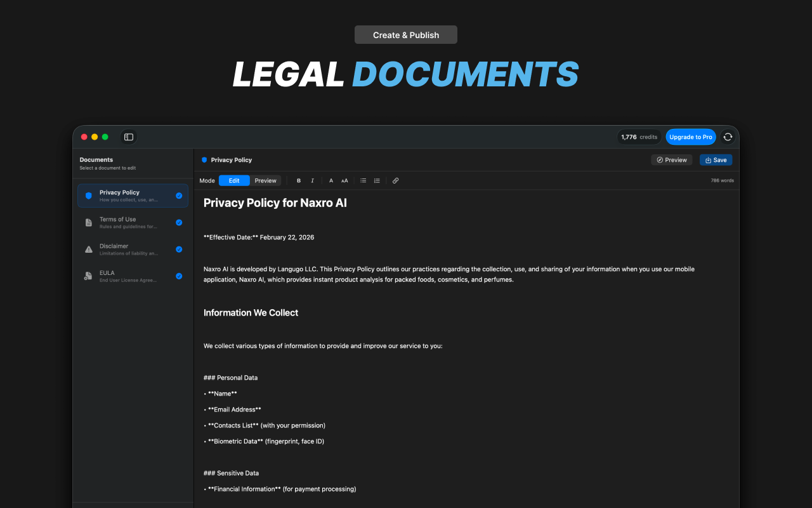Click the sync refresh icon

[728, 137]
